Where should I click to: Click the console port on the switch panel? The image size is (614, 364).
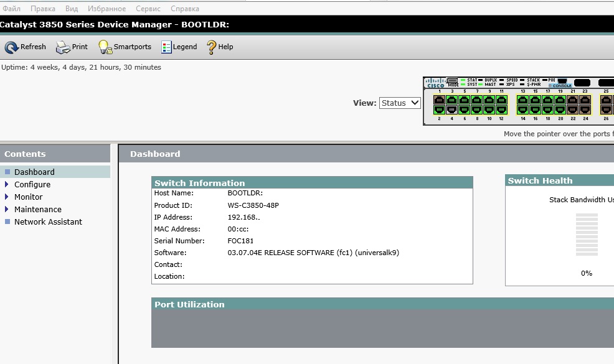pyautogui.click(x=562, y=81)
